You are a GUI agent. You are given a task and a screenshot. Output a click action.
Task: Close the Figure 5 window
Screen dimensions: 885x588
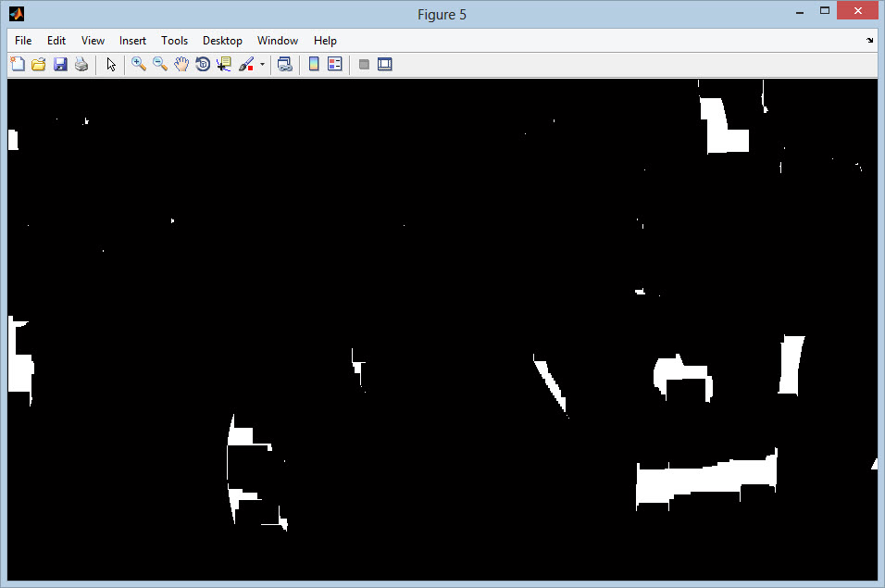click(857, 11)
